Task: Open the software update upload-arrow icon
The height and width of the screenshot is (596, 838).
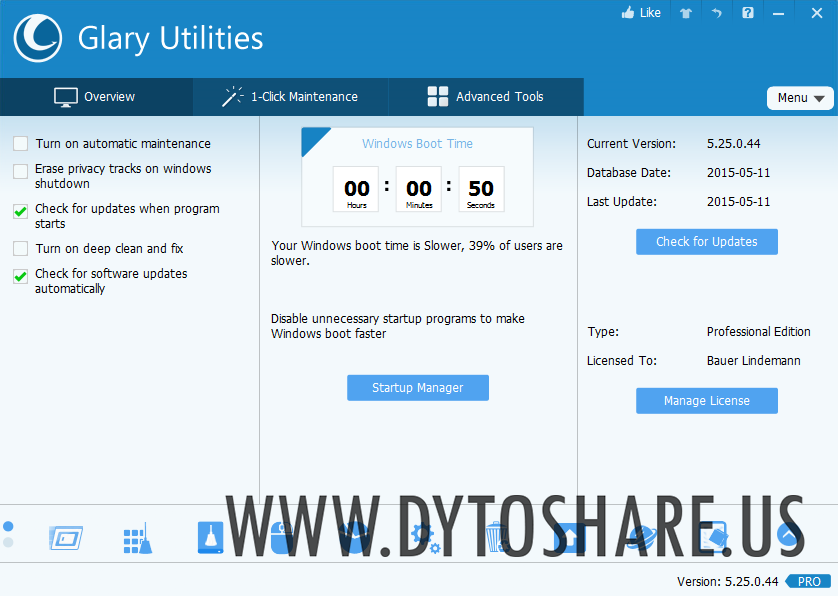Action: (x=569, y=538)
